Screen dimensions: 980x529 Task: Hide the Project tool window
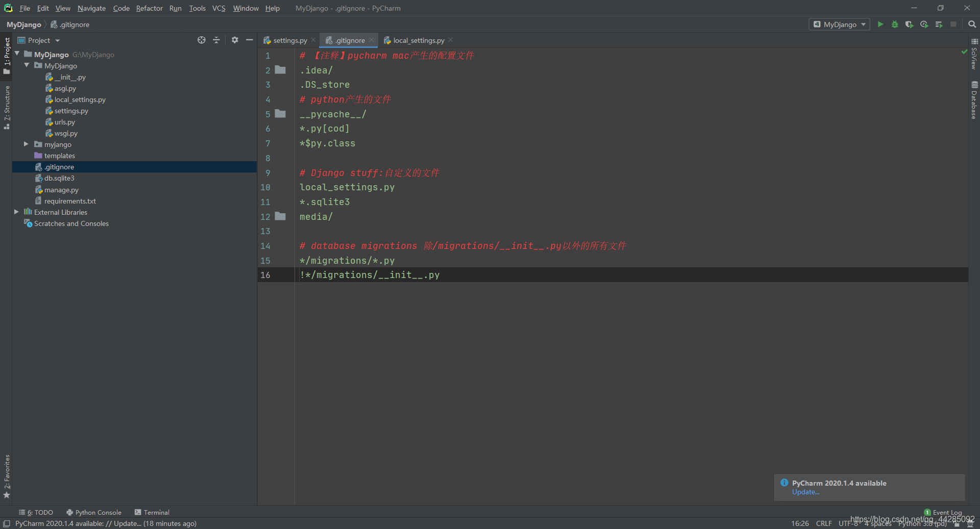pyautogui.click(x=250, y=40)
